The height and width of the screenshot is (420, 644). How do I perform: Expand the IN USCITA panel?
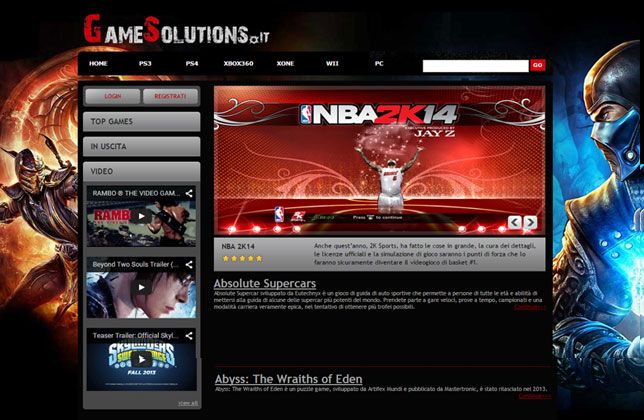point(142,147)
